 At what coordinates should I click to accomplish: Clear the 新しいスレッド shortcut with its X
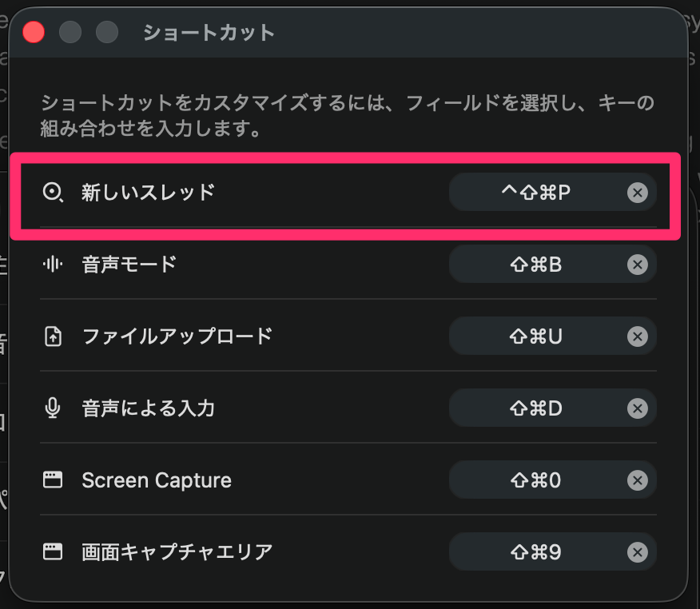(x=637, y=193)
